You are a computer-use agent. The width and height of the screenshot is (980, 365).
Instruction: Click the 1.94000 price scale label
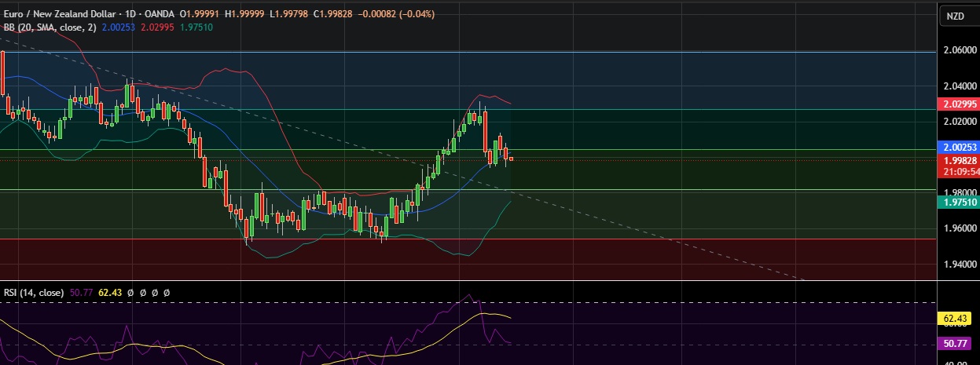coord(959,265)
